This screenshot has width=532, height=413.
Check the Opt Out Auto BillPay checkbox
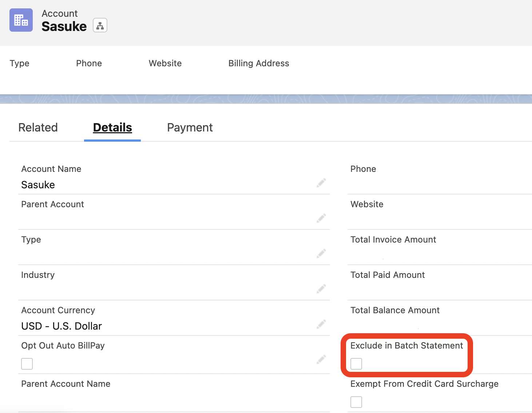pyautogui.click(x=27, y=363)
